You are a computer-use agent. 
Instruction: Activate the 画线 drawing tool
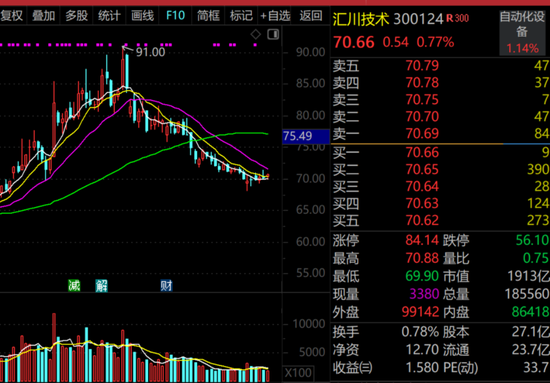pos(142,16)
